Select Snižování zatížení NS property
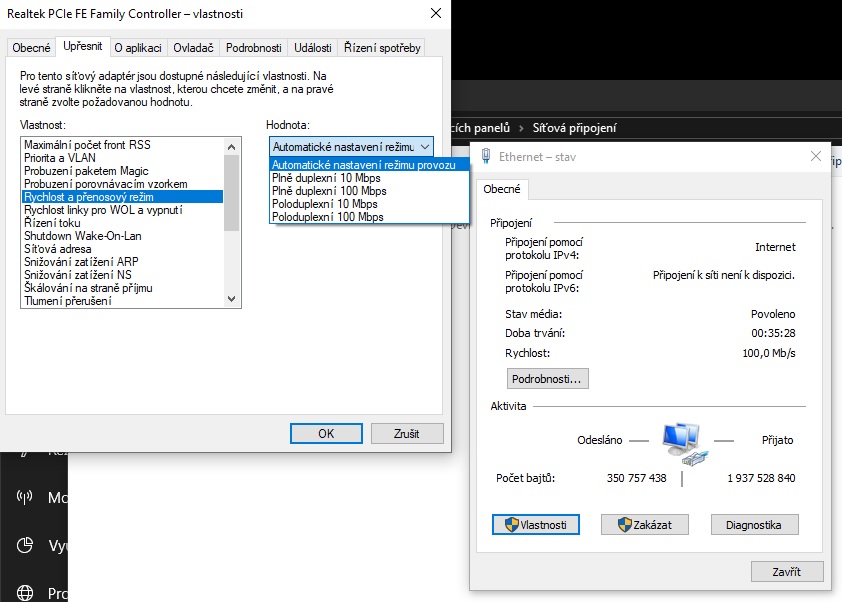This screenshot has height=602, width=842. [122, 274]
